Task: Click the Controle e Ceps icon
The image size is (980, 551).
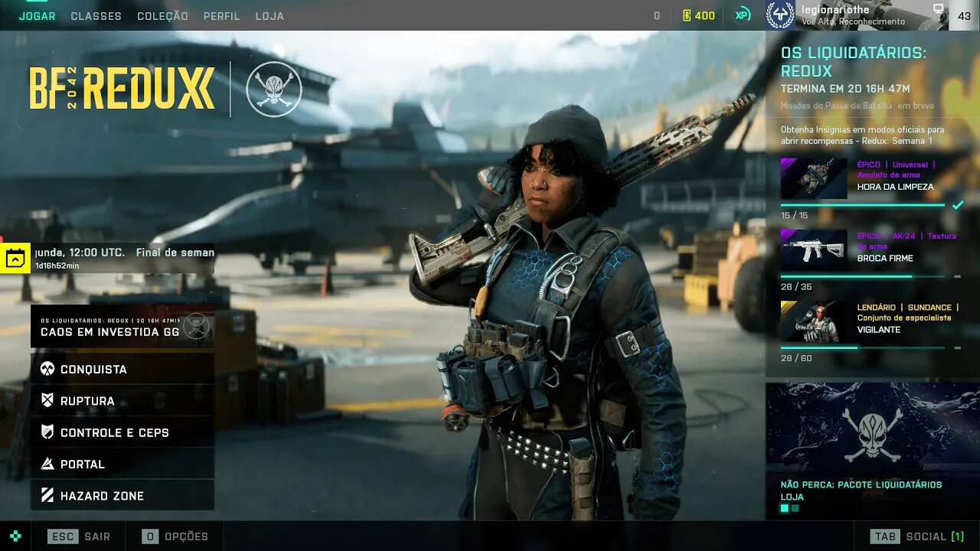Action: click(x=47, y=432)
